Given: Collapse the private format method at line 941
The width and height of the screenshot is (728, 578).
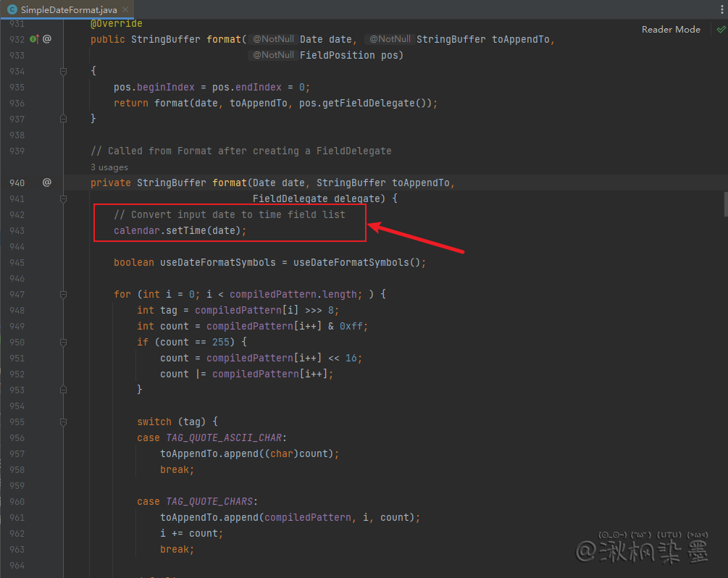Looking at the screenshot, I should coord(64,198).
